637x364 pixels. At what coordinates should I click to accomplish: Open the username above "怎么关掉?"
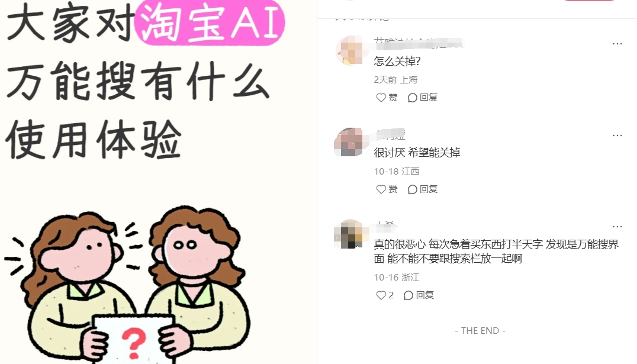[418, 43]
